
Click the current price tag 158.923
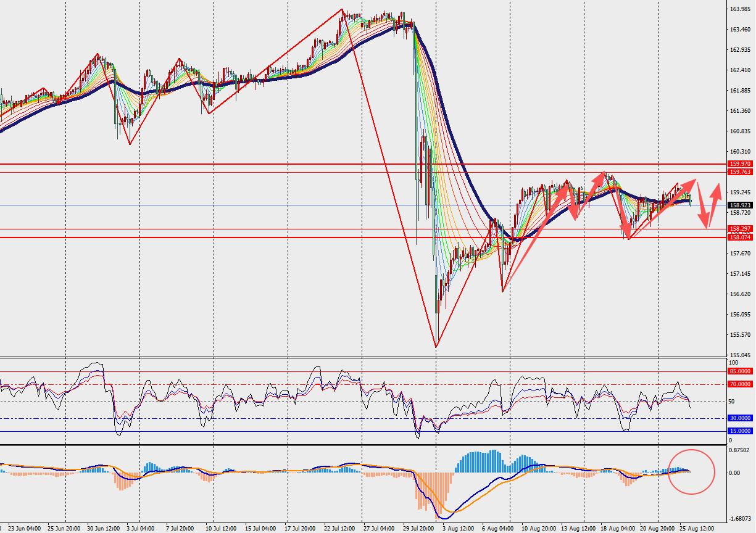pos(739,205)
